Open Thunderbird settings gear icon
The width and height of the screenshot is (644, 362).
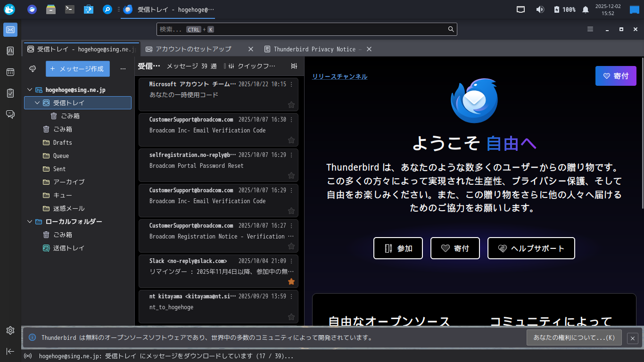click(10, 330)
